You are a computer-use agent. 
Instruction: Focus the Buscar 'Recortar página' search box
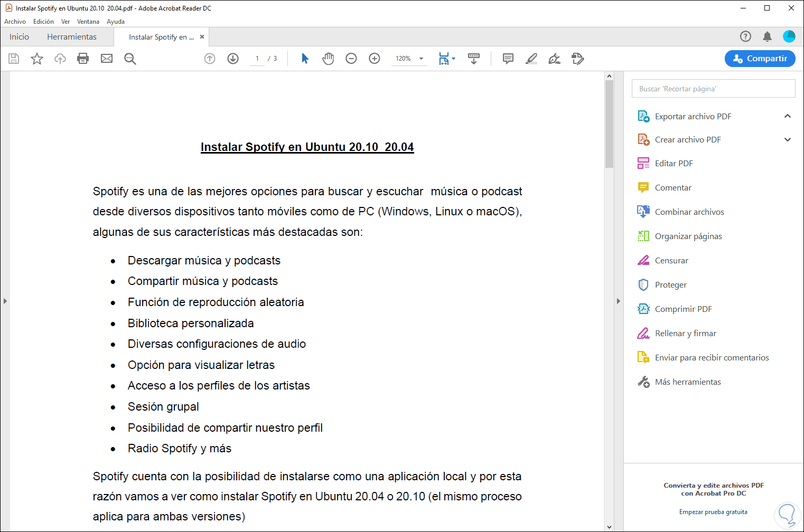(x=713, y=89)
